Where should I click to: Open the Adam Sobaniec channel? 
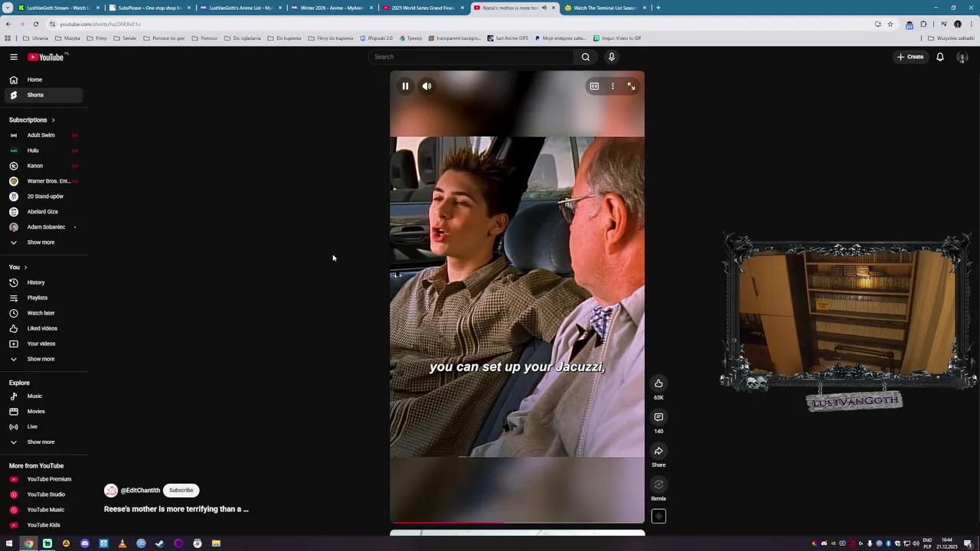[x=43, y=227]
